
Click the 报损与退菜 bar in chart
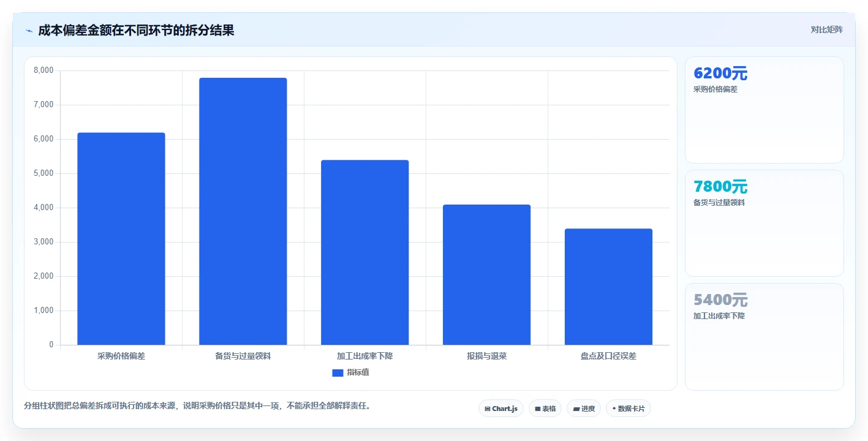click(487, 275)
